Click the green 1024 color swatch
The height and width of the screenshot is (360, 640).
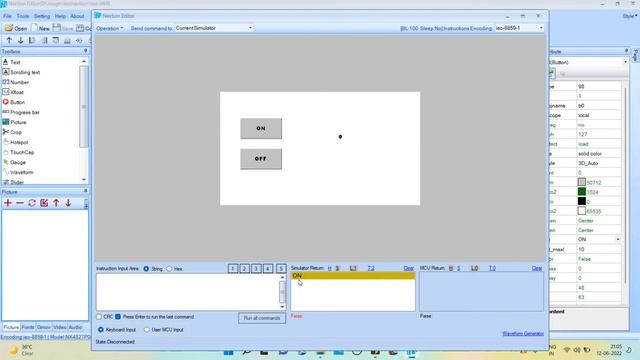(x=582, y=191)
